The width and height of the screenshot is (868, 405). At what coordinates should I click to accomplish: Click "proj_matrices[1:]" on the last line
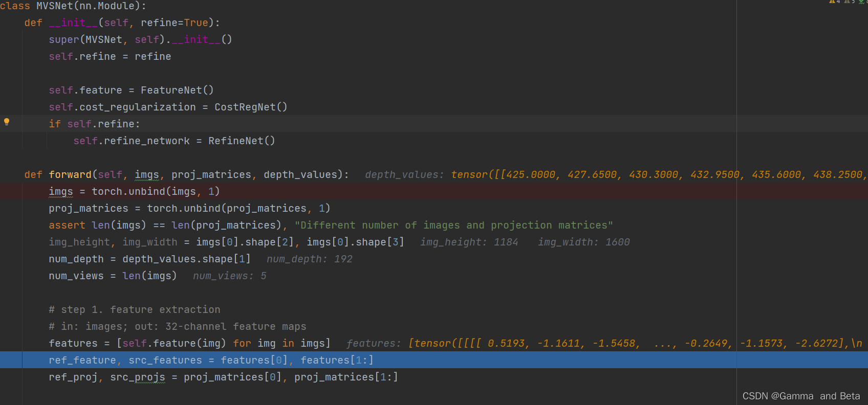coord(346,377)
